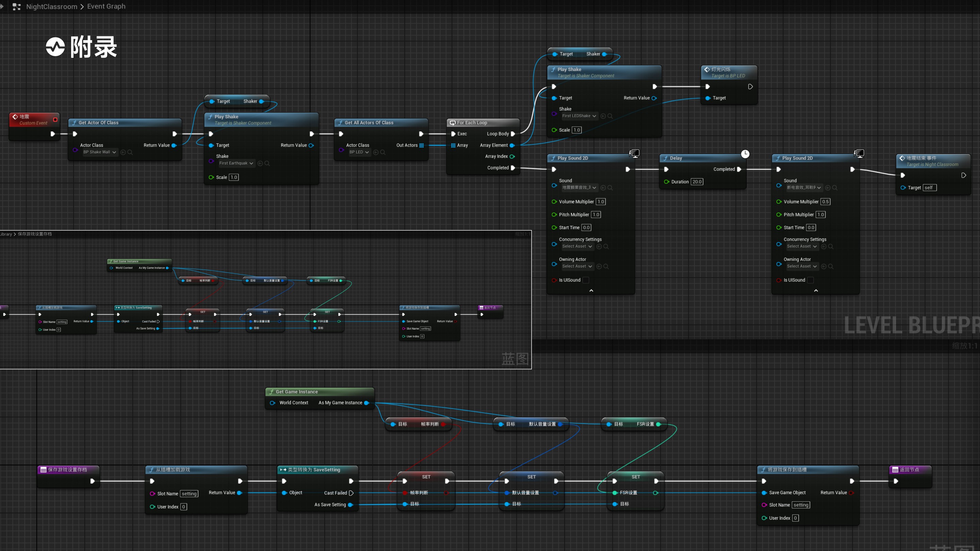
Task: Click the Start Time field on the Volume 1.0 node
Action: point(586,228)
